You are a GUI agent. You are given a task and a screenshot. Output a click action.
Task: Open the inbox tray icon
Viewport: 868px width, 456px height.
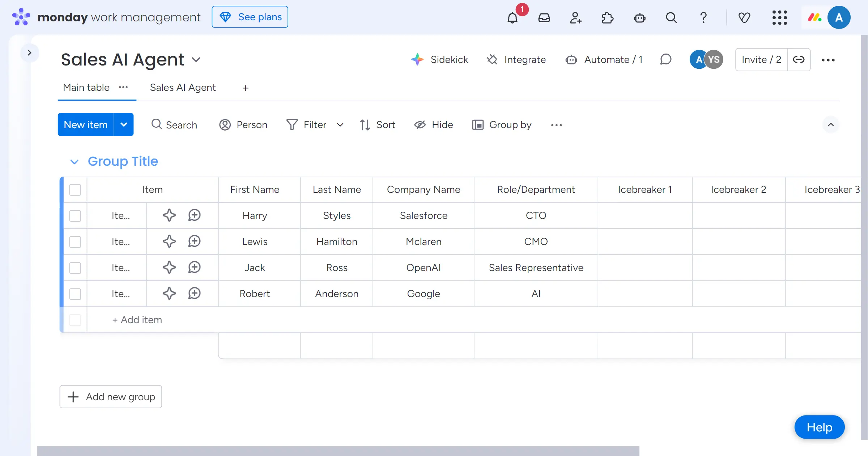coord(544,17)
